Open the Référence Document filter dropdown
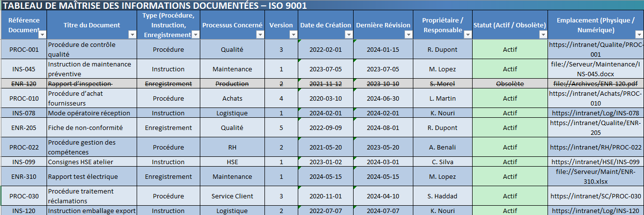 click(42, 34)
